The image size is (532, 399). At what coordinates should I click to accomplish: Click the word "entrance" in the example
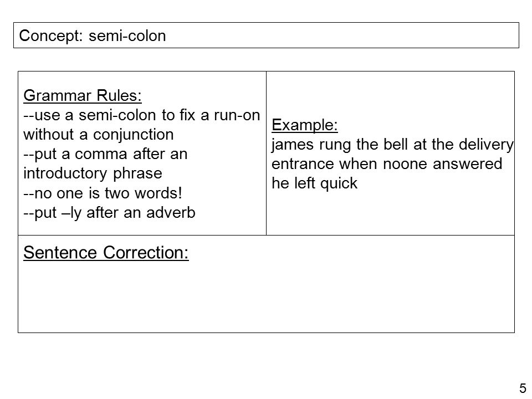click(303, 164)
